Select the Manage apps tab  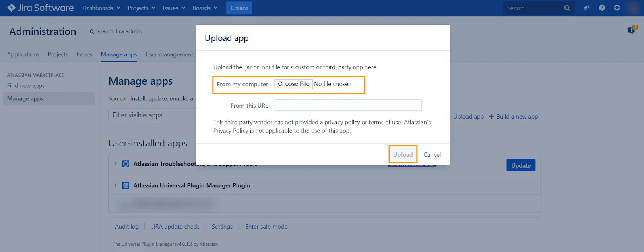tap(119, 54)
